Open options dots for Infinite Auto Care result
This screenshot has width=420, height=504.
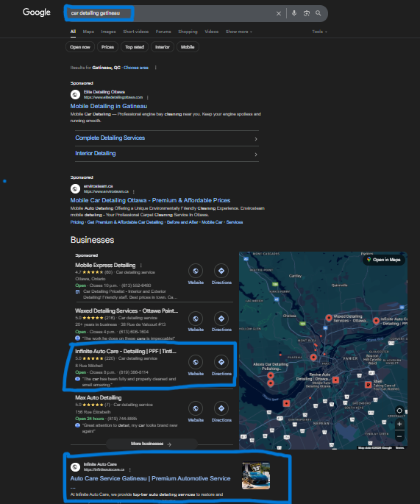(x=129, y=469)
